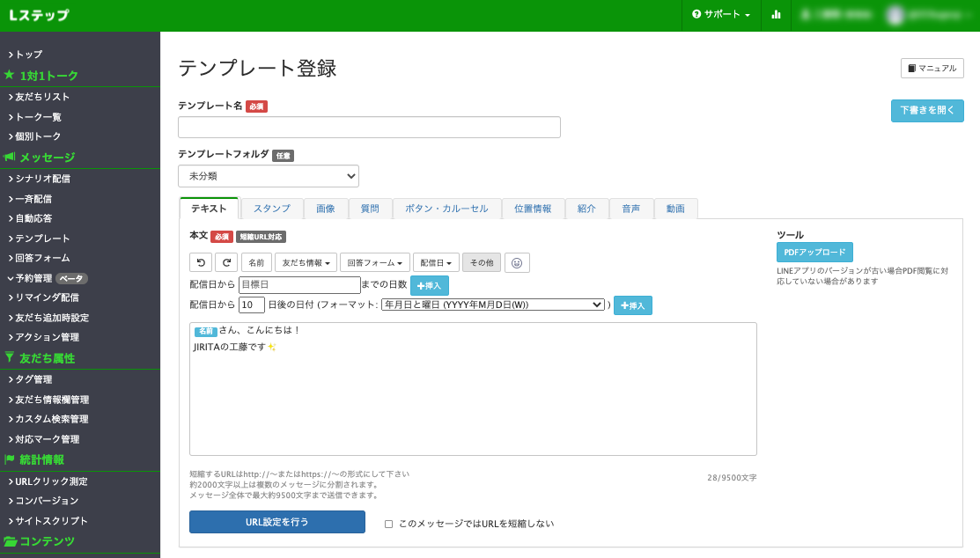Click inside the テンプレート名 input field
The width and height of the screenshot is (980, 558).
click(369, 127)
